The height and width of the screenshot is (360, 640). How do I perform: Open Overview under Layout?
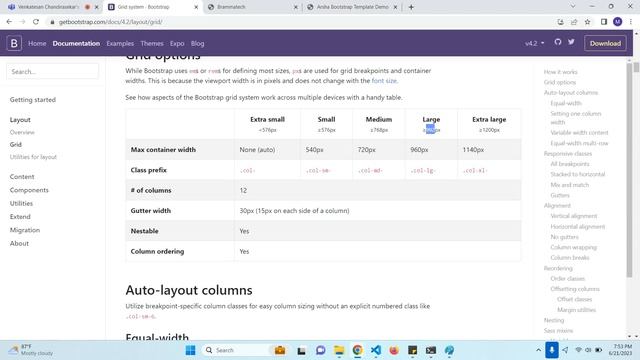[x=22, y=132]
